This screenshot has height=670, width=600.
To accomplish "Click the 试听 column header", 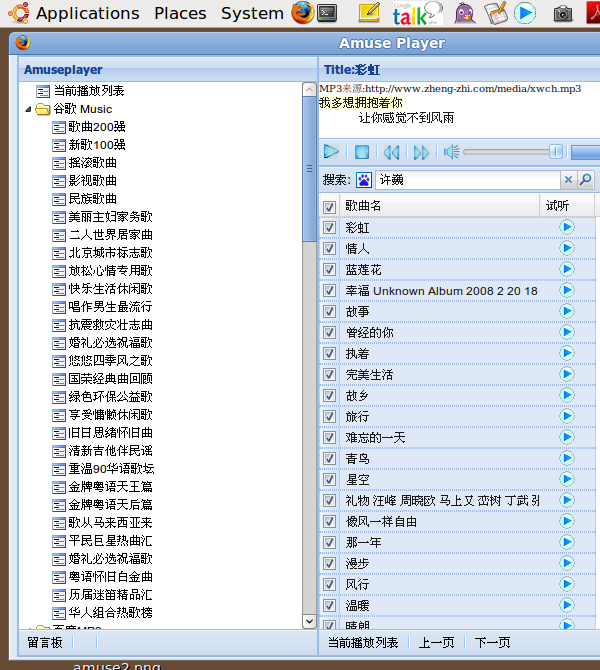I will [567, 206].
